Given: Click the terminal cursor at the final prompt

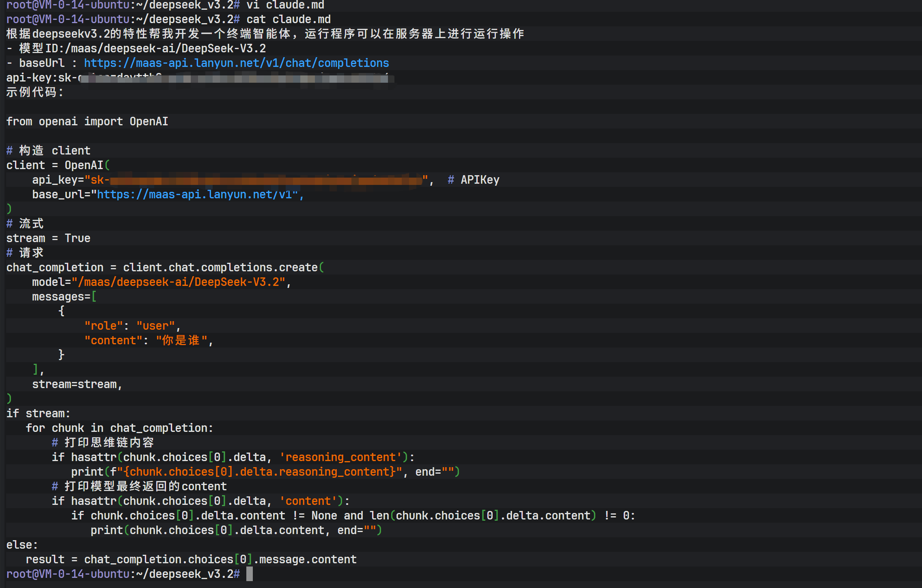Looking at the screenshot, I should tap(250, 574).
